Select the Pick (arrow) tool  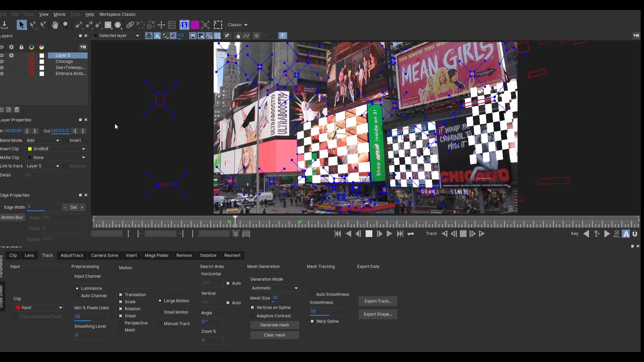pyautogui.click(x=21, y=25)
